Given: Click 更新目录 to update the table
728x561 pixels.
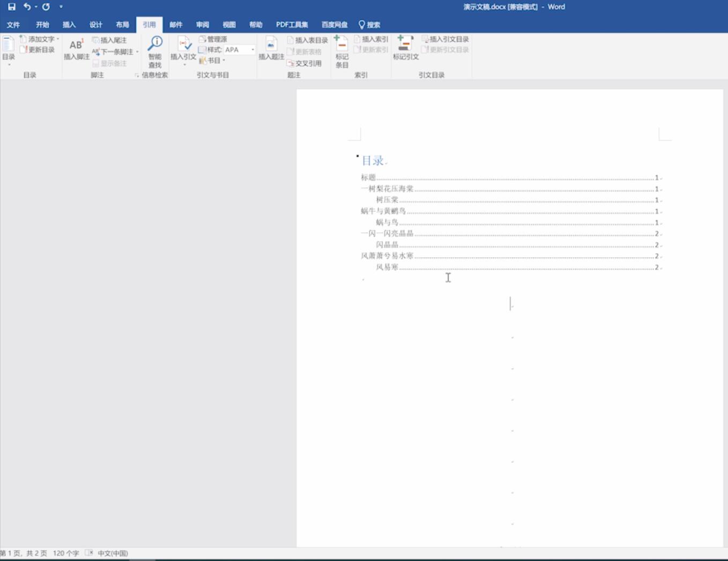Looking at the screenshot, I should (37, 49).
